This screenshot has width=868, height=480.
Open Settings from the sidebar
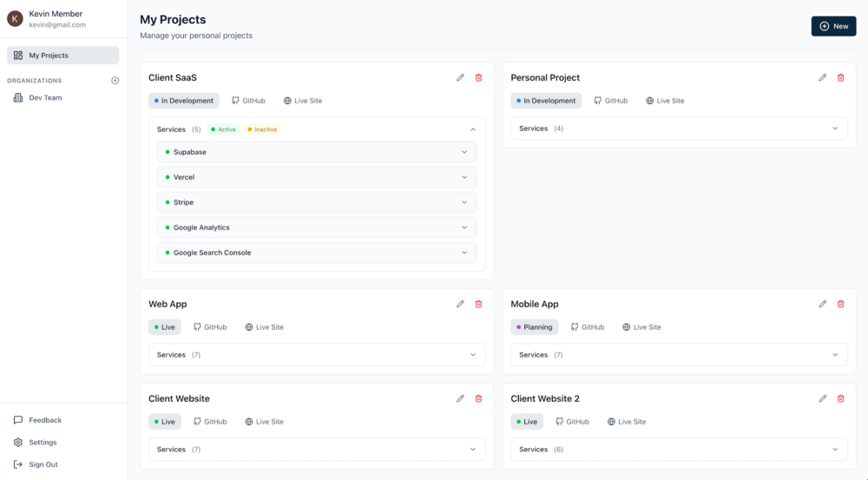(43, 443)
